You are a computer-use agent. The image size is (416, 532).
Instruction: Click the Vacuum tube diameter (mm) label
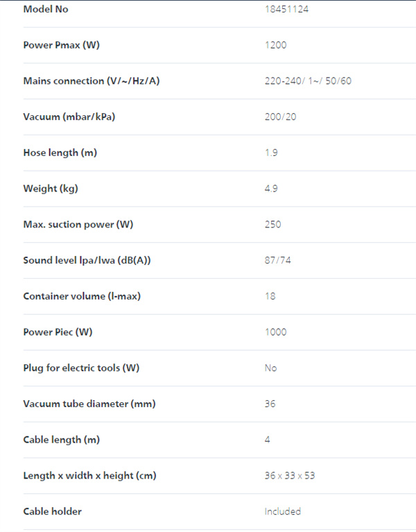(x=89, y=404)
